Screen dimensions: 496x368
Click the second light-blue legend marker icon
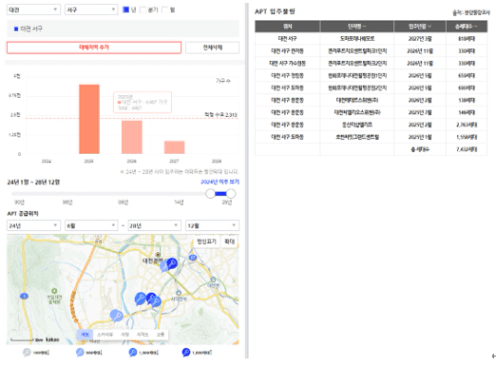[80, 352]
